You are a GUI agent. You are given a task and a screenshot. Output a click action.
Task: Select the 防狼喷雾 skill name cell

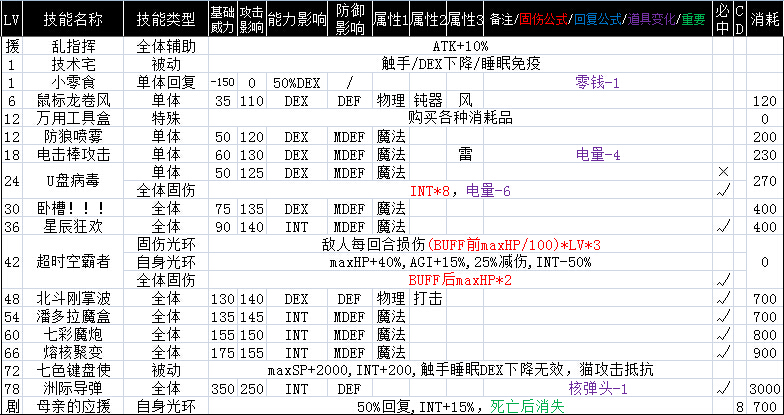73,137
